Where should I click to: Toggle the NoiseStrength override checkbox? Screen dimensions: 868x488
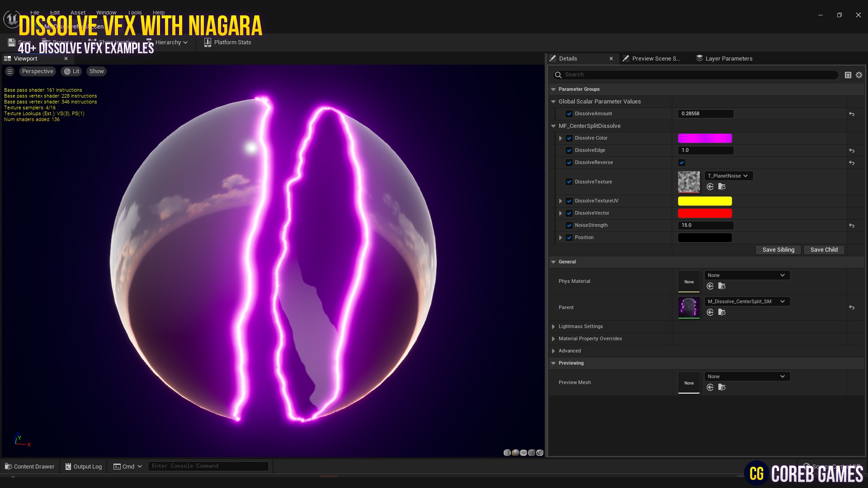click(x=569, y=225)
